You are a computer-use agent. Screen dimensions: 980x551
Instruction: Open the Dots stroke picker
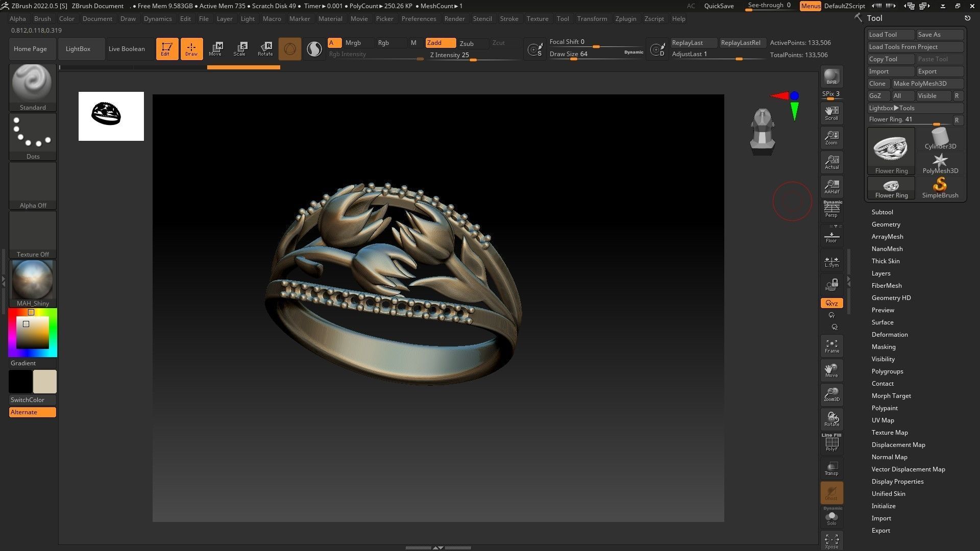click(33, 137)
